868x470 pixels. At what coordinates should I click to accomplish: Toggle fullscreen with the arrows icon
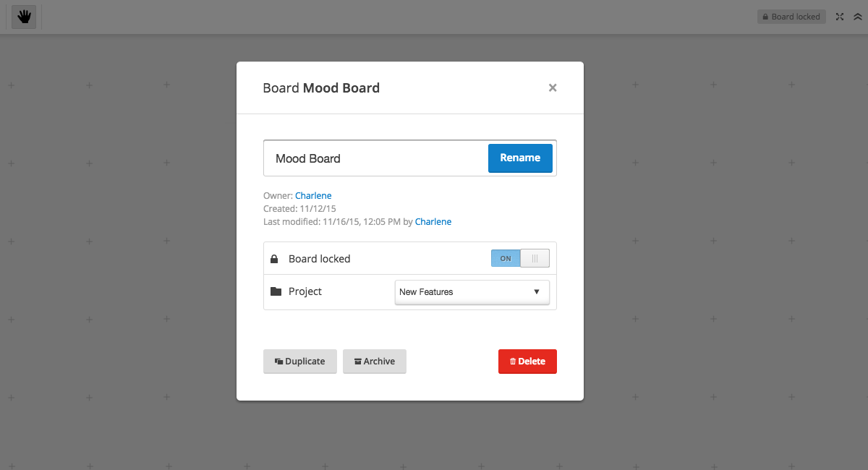click(840, 17)
